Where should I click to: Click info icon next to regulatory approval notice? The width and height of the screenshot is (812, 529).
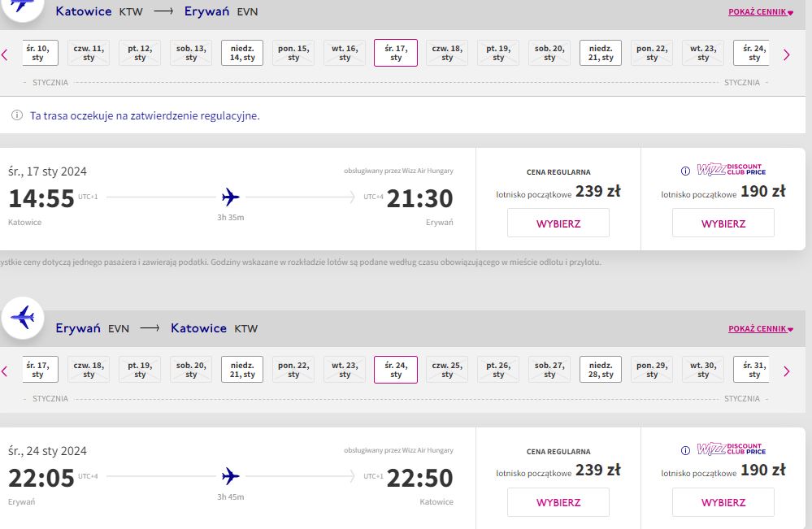tap(17, 115)
